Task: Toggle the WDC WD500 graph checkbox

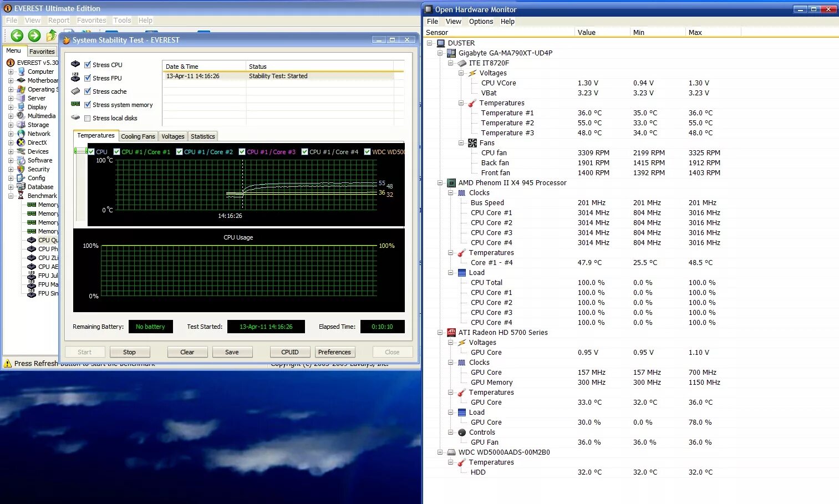Action: tap(367, 151)
